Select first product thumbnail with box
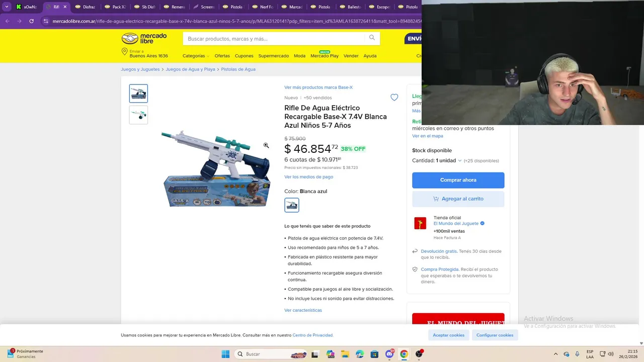 click(x=139, y=94)
